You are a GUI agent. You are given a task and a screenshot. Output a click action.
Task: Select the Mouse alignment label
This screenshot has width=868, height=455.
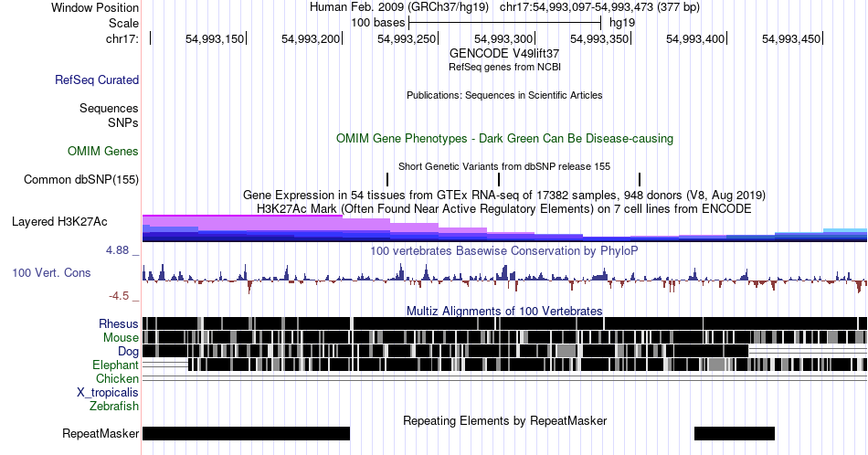(x=121, y=338)
